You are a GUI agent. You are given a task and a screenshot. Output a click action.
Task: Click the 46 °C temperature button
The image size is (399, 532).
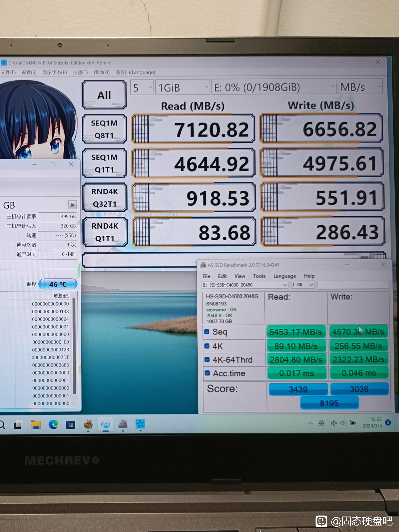(58, 284)
